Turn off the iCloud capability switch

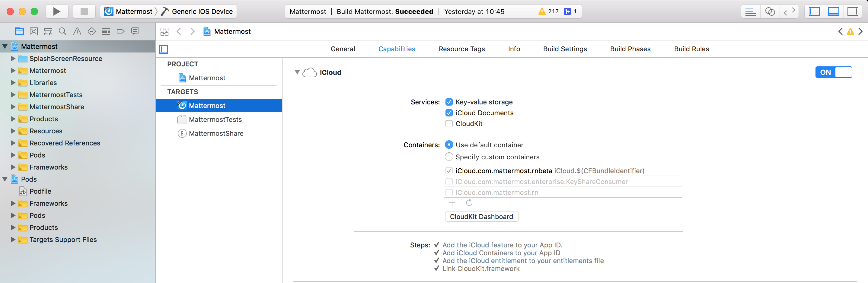click(833, 72)
